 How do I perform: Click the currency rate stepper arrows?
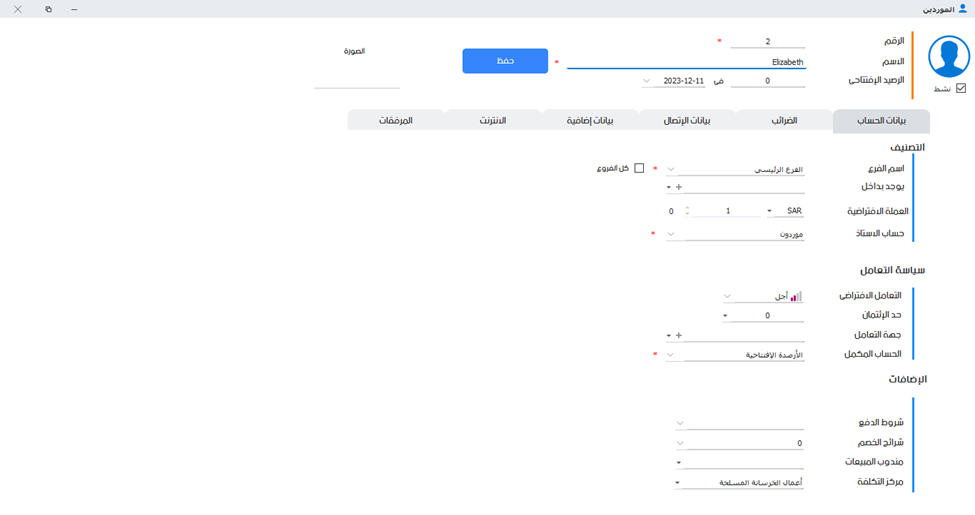[x=686, y=211]
